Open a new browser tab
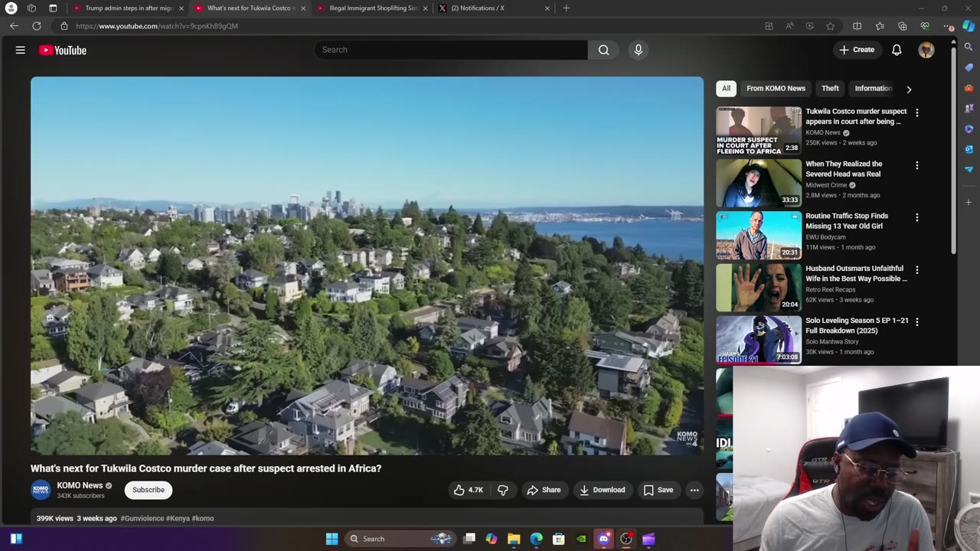Image resolution: width=980 pixels, height=551 pixels. pyautogui.click(x=566, y=8)
